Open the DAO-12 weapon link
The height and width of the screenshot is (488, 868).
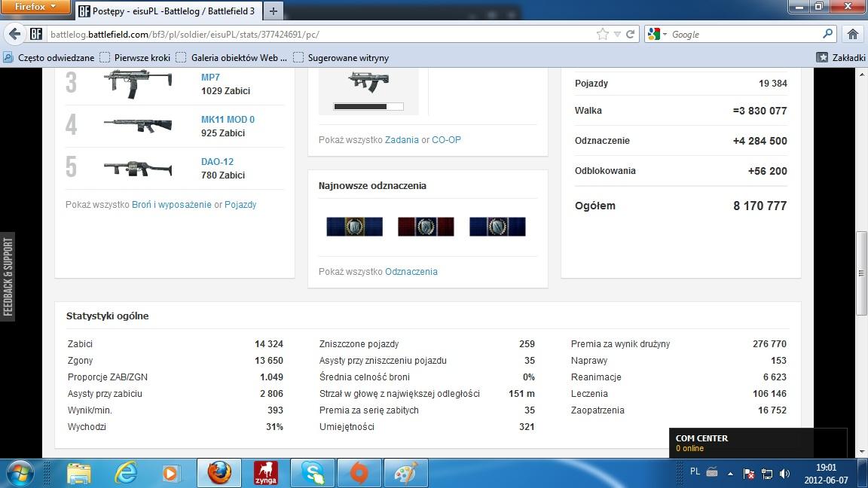click(217, 162)
